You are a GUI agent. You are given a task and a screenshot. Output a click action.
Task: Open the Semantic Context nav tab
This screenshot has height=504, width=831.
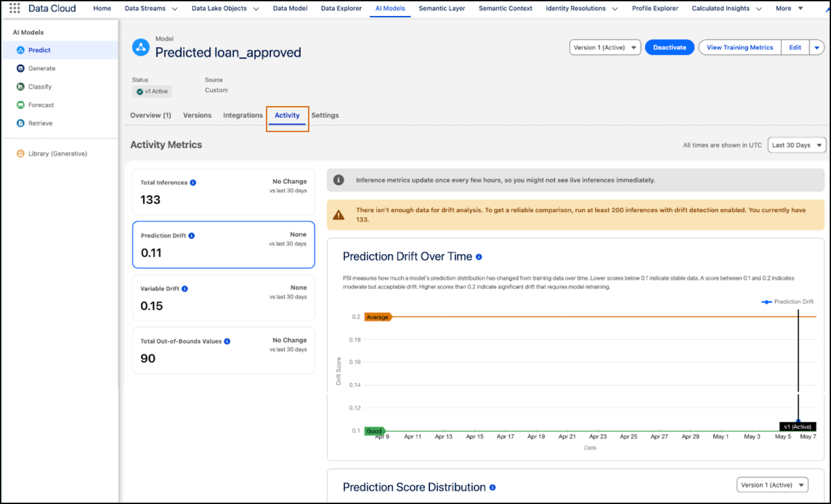(x=505, y=8)
